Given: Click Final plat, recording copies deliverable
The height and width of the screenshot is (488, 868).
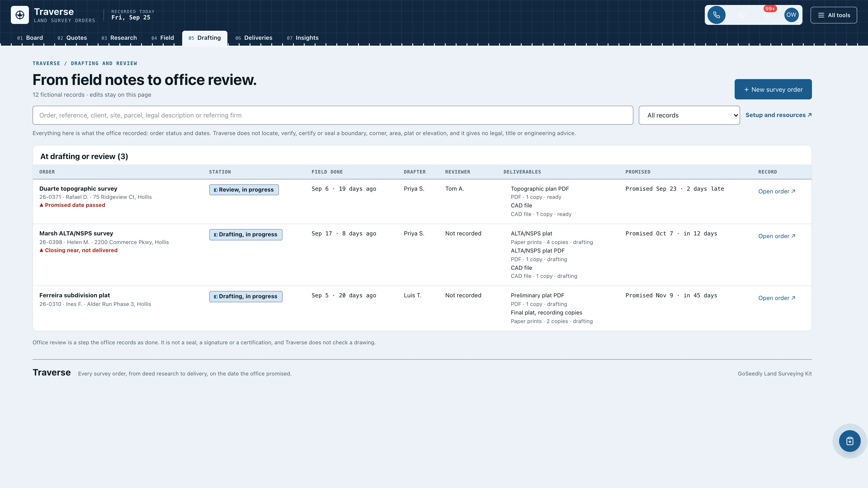Looking at the screenshot, I should pos(546,312).
